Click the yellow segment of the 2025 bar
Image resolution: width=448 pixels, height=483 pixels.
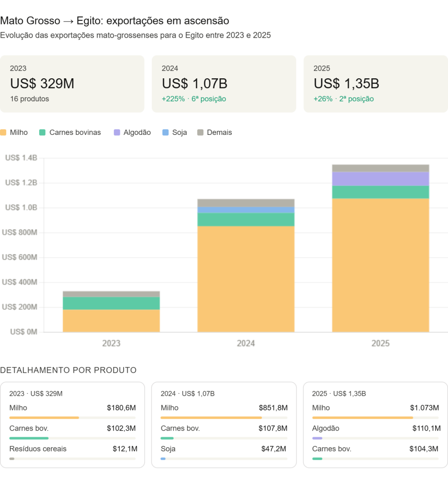[380, 266]
